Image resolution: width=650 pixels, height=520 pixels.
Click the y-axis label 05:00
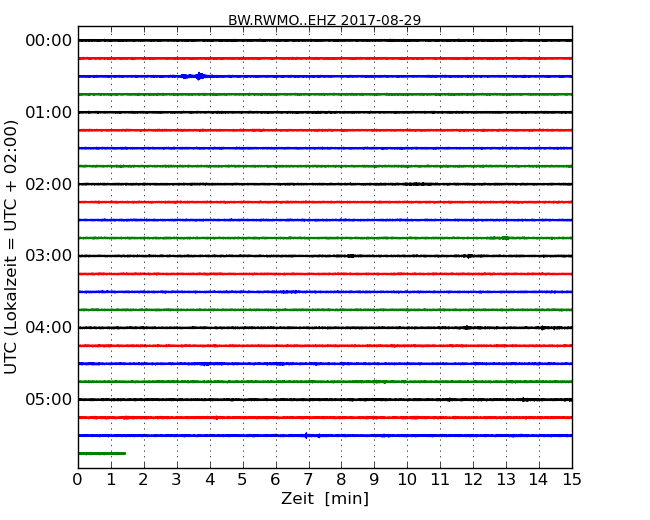pyautogui.click(x=49, y=399)
